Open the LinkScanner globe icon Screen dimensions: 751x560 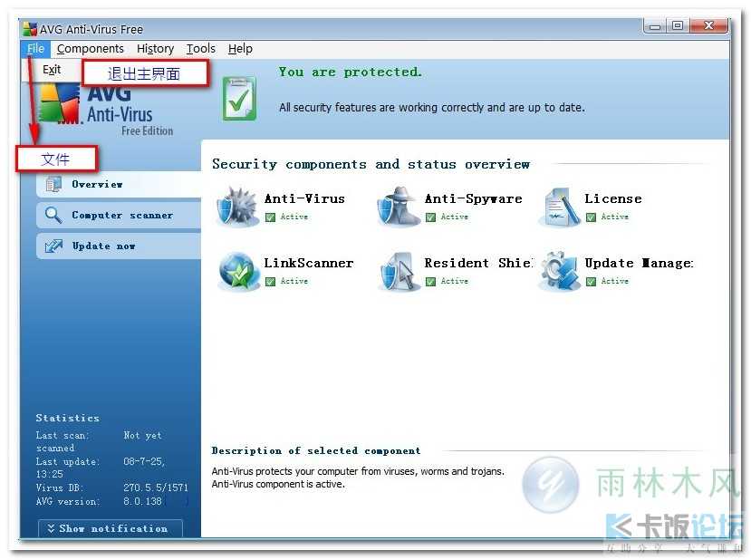pos(238,271)
